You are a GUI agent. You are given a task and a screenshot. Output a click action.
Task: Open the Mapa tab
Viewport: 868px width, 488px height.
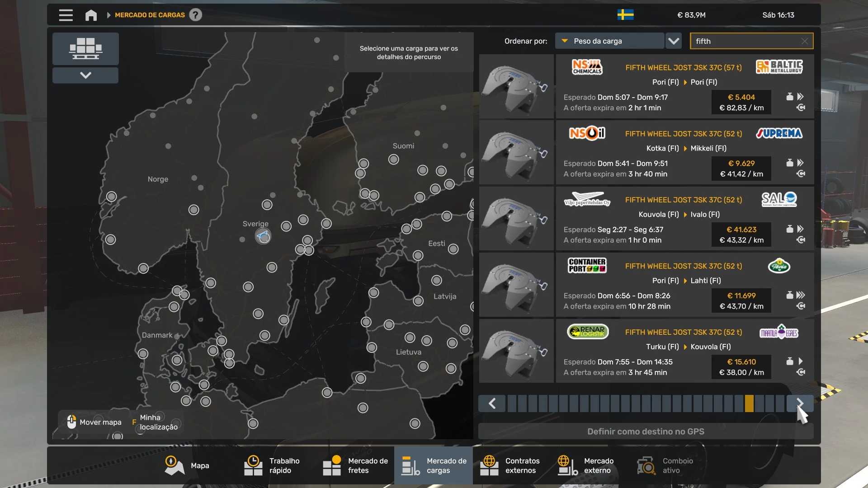pyautogui.click(x=186, y=466)
